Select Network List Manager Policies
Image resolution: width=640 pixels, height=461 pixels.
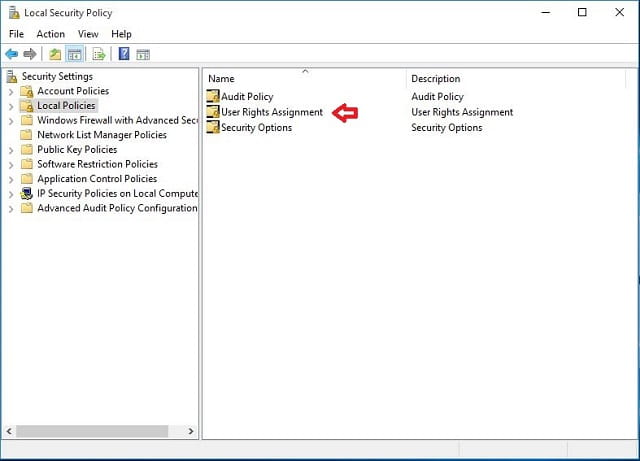point(102,135)
